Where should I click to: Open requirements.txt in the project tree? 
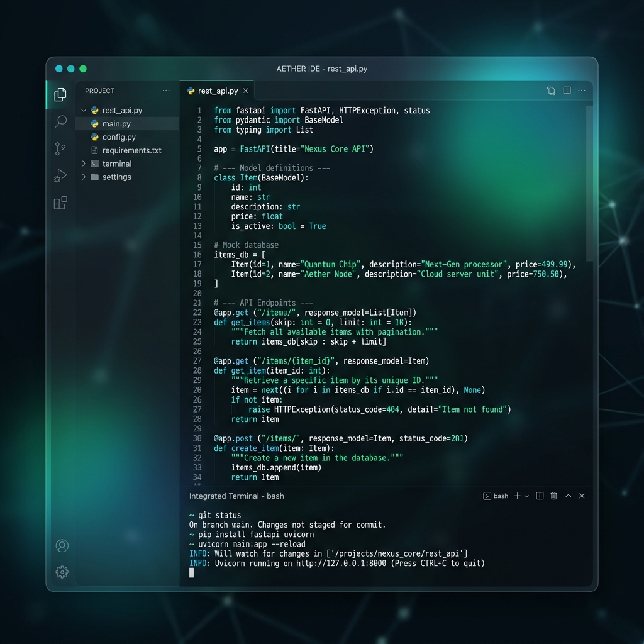(x=127, y=150)
